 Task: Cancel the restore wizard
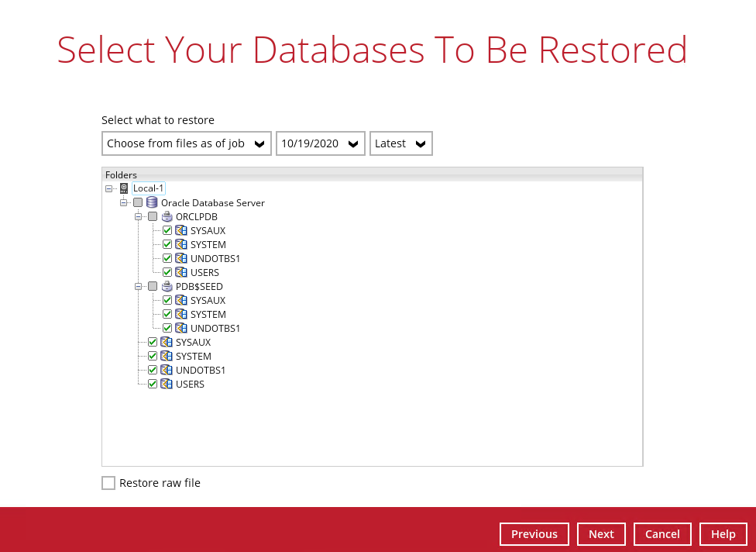[662, 534]
